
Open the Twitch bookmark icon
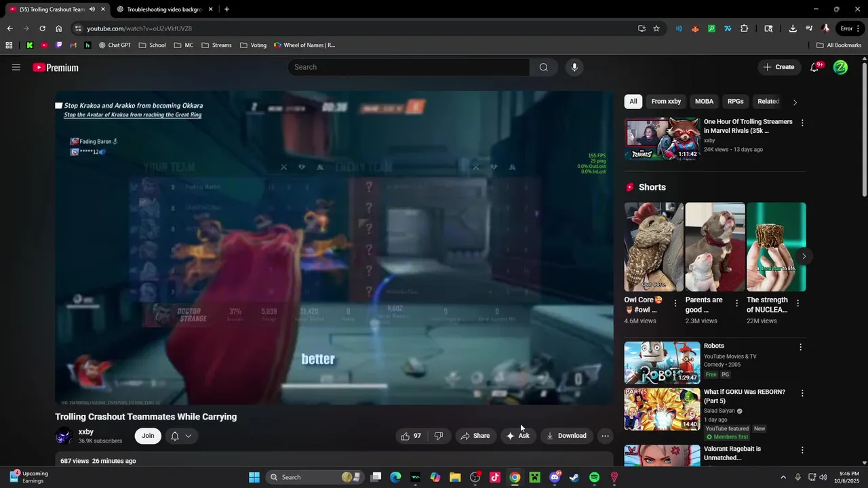59,45
